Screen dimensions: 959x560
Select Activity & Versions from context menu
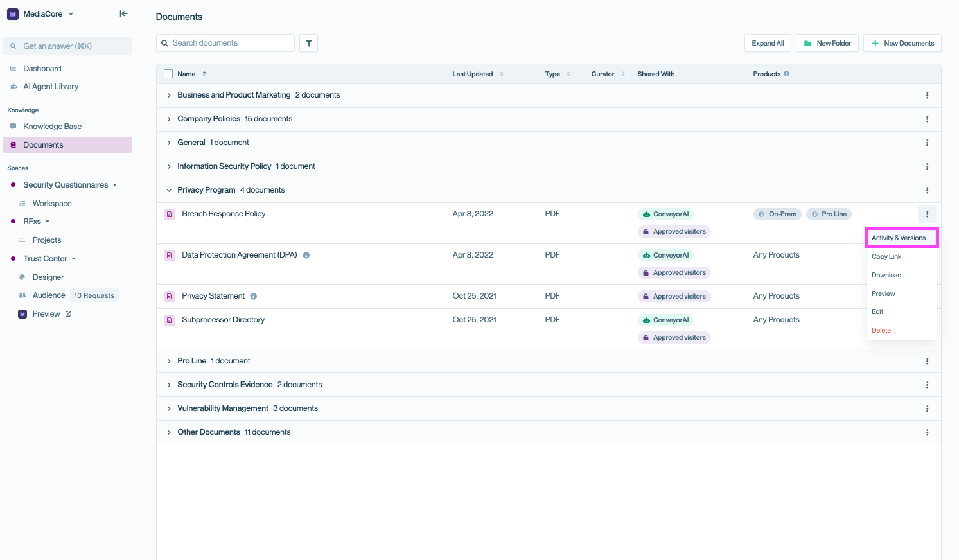pyautogui.click(x=899, y=238)
